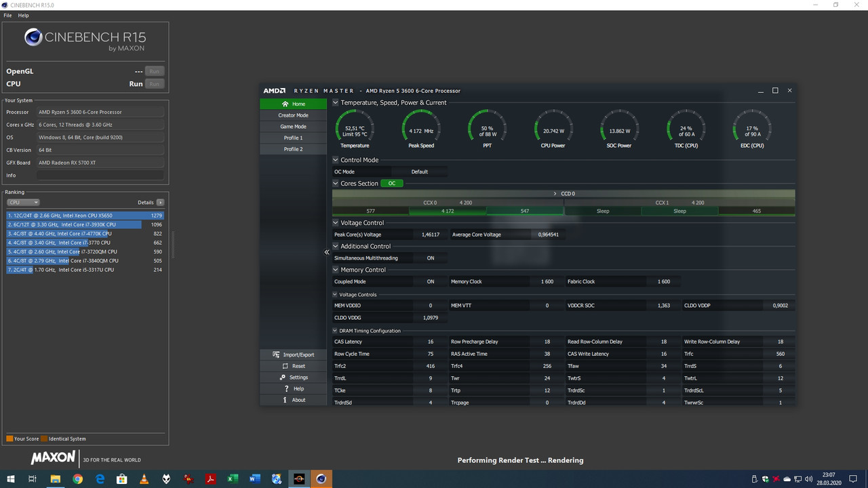Switch to Creator Mode profile
The width and height of the screenshot is (868, 488).
point(293,115)
